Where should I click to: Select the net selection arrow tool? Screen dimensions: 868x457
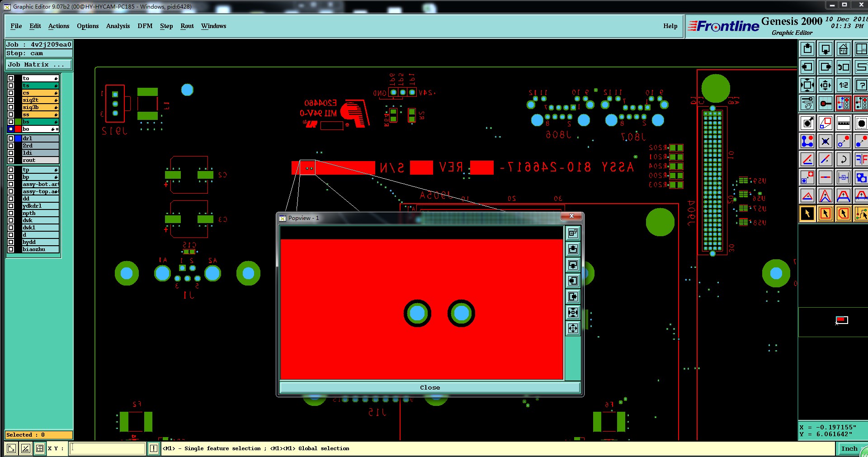coord(861,214)
